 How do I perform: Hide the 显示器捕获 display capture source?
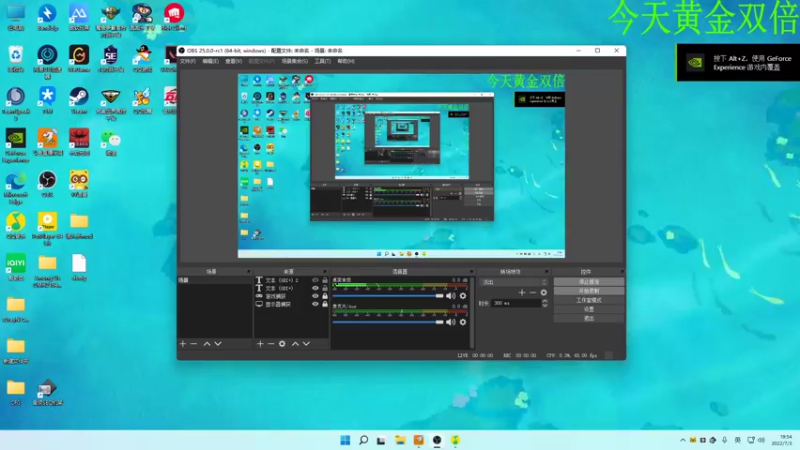(x=315, y=304)
